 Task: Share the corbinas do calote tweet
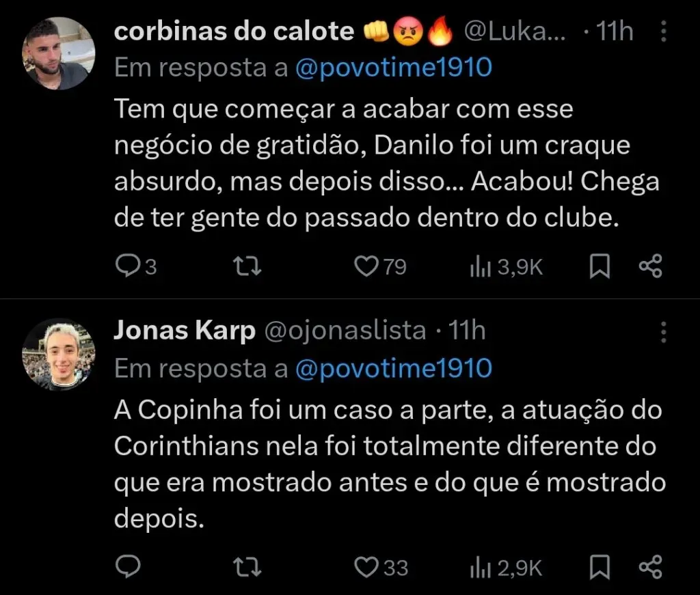click(650, 266)
